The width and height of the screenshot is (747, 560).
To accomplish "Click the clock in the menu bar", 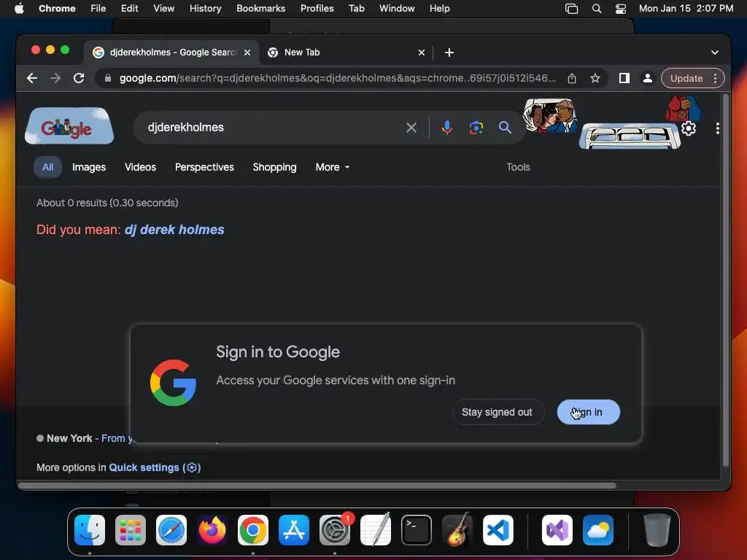I will tap(686, 9).
